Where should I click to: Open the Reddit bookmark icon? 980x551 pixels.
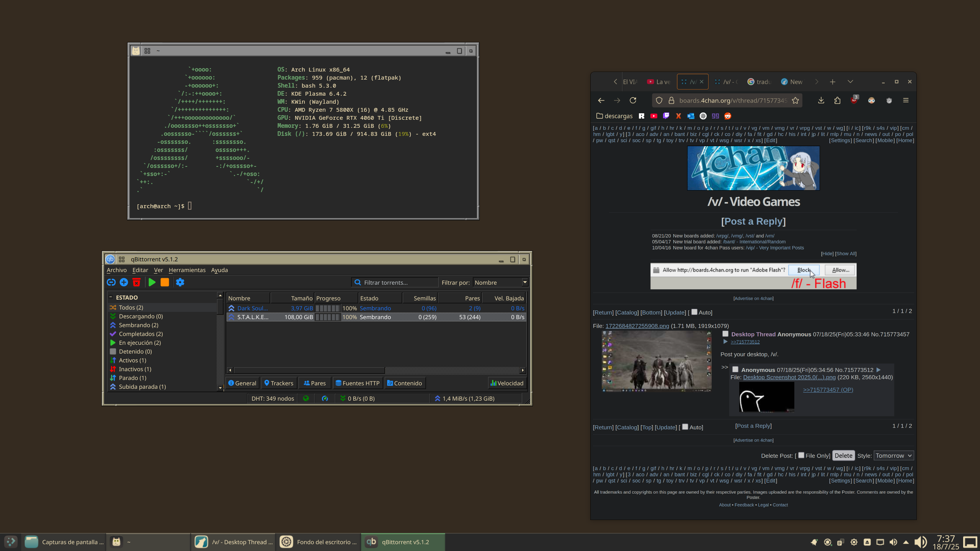(x=728, y=116)
